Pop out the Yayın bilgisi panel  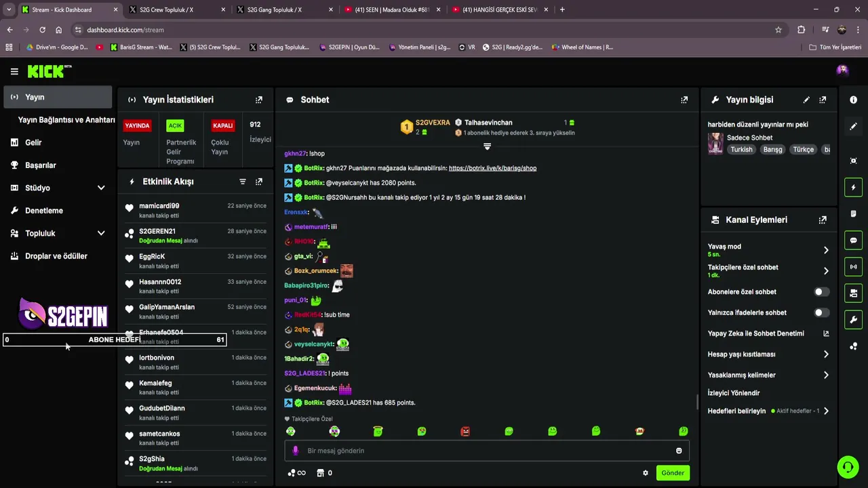(x=823, y=100)
